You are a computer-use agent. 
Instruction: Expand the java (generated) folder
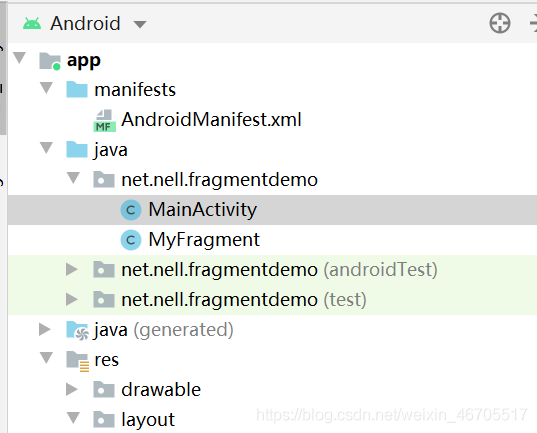pos(45,329)
